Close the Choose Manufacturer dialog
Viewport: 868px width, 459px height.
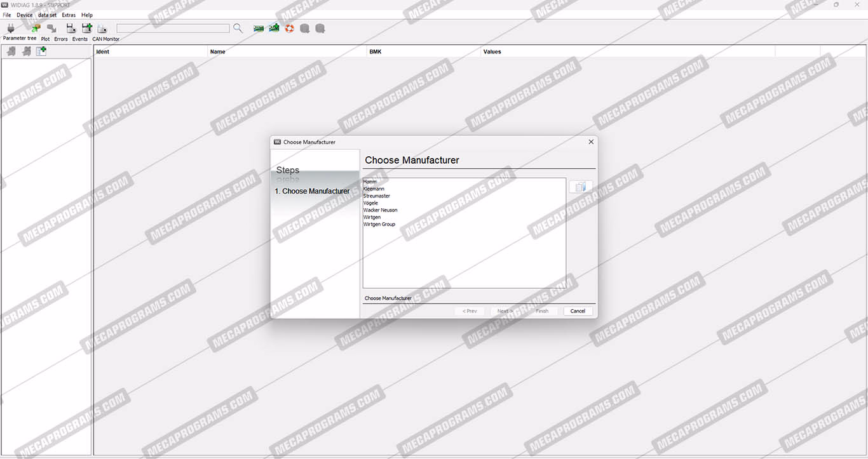[x=591, y=142]
